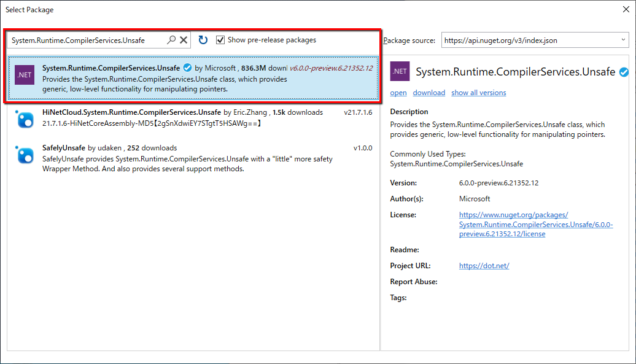
Task: Click the refresh packages icon
Action: point(203,40)
